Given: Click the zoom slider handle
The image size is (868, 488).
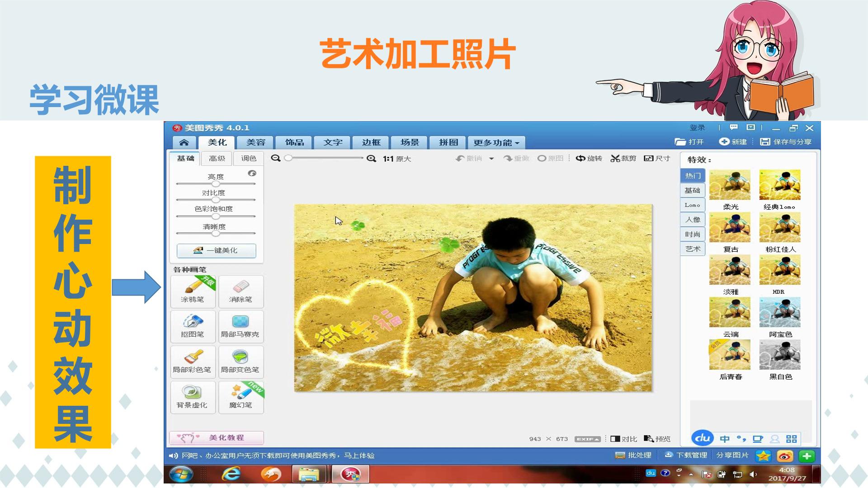Looking at the screenshot, I should pyautogui.click(x=288, y=158).
